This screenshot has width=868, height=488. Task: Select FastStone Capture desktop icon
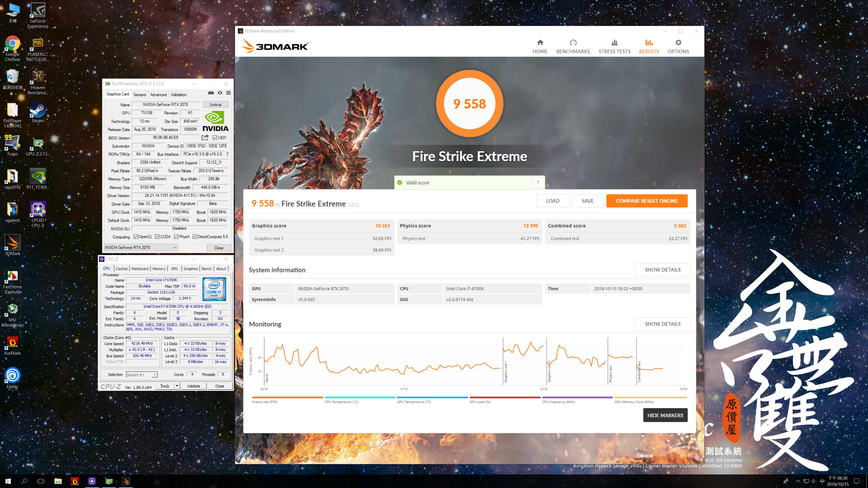[x=12, y=281]
